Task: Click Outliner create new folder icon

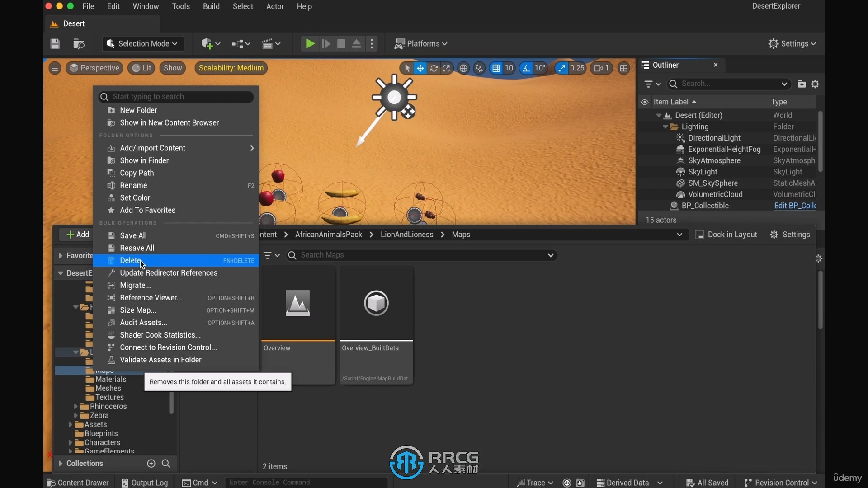Action: 802,84
